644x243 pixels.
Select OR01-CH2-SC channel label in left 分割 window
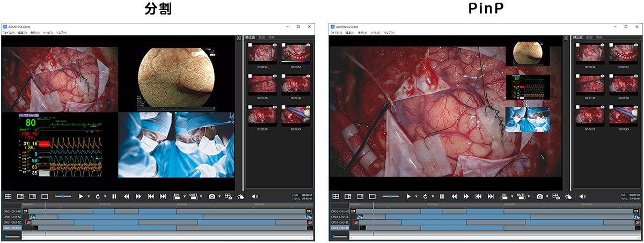click(x=12, y=217)
